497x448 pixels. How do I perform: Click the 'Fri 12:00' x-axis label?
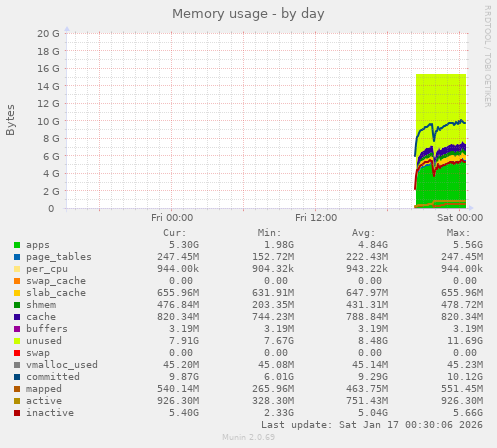316,218
